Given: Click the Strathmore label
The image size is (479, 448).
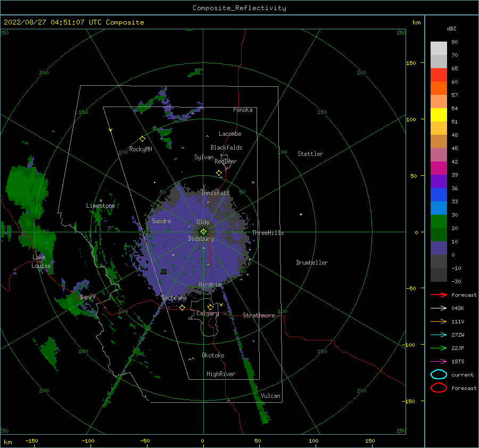Looking at the screenshot, I should pos(259,315).
